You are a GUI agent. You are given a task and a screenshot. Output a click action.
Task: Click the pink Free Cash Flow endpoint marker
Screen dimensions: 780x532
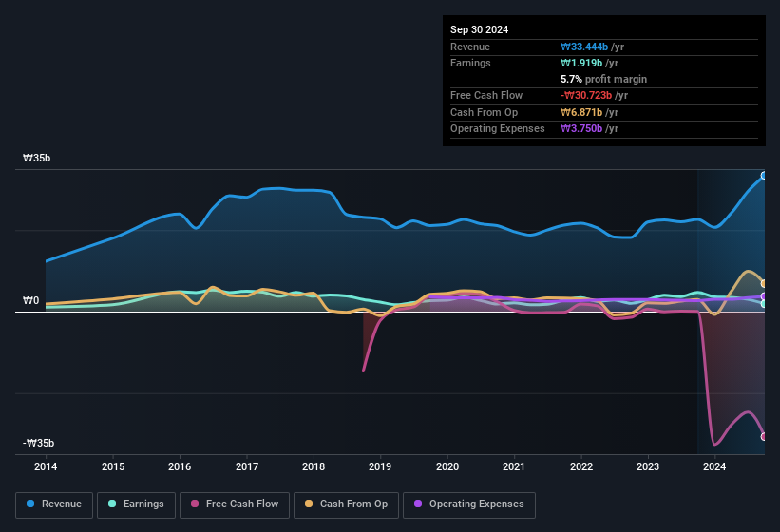coord(764,437)
